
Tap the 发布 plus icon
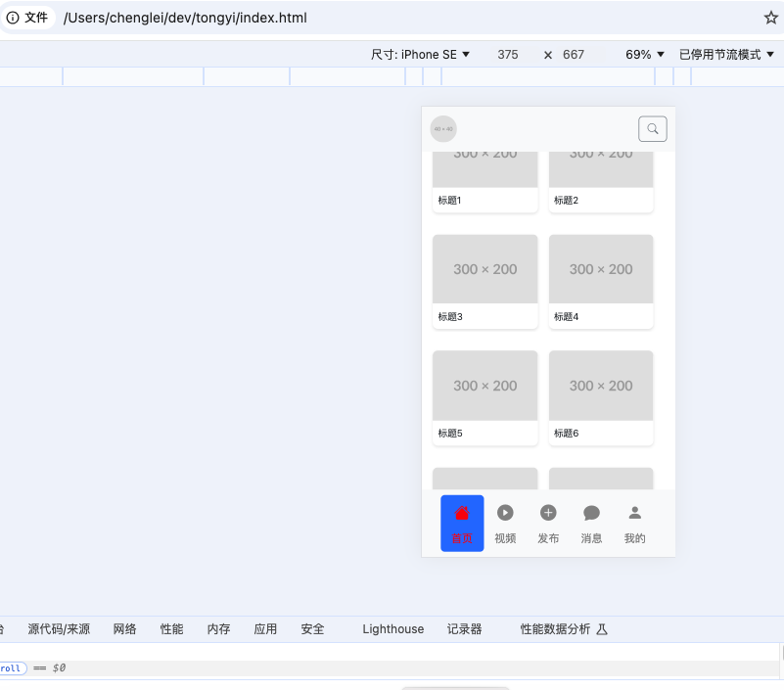click(548, 513)
